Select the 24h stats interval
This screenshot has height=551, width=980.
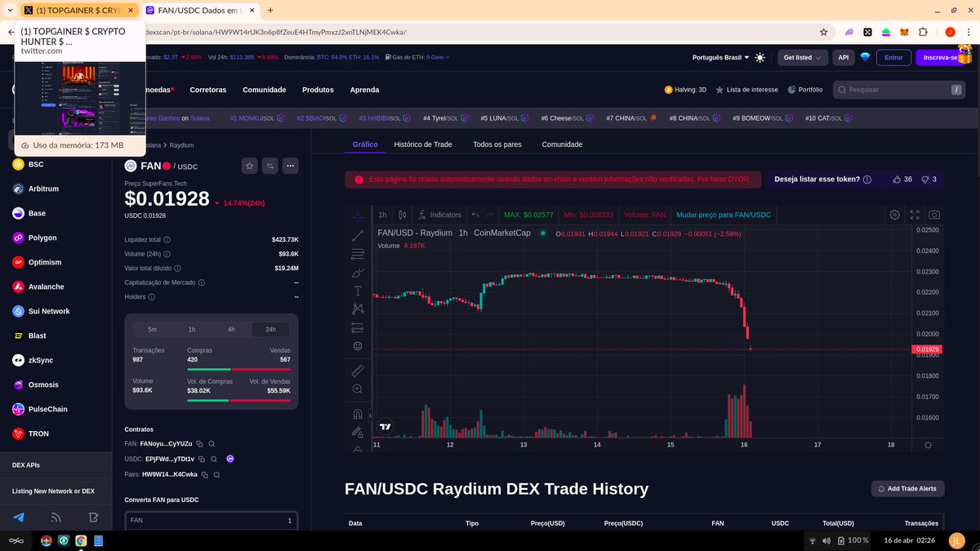[x=270, y=330]
